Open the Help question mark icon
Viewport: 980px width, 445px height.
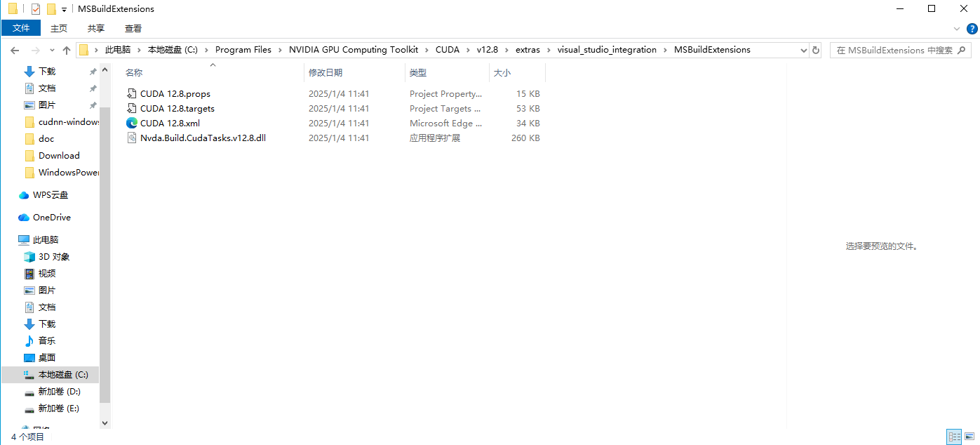[x=972, y=29]
